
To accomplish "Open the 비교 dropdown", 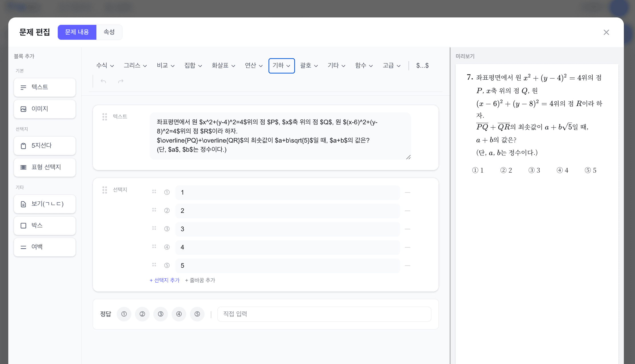I will (166, 66).
